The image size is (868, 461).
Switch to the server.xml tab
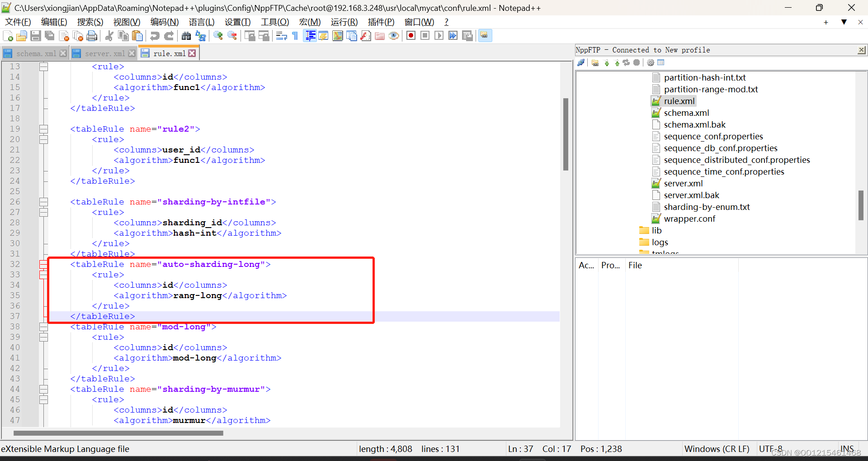(x=104, y=53)
